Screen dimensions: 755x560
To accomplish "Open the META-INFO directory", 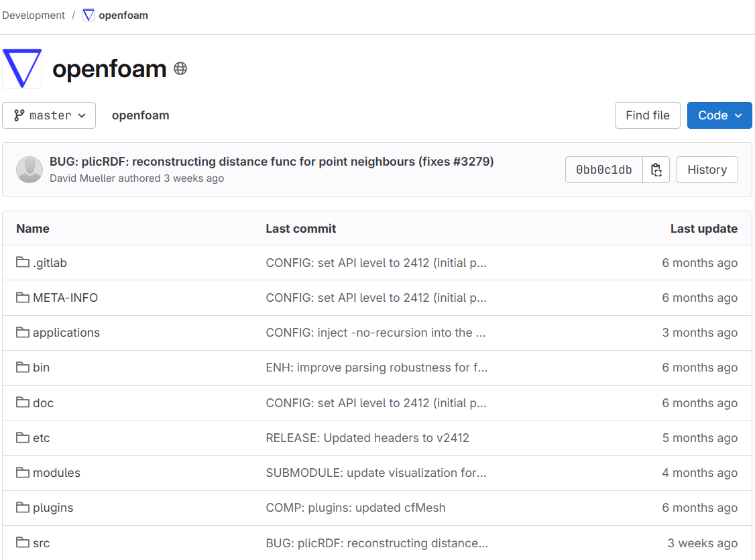I will click(x=65, y=298).
